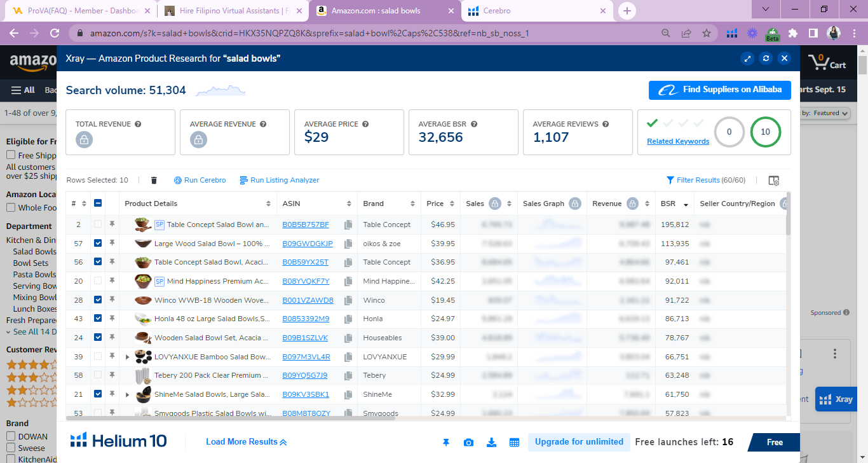
Task: Click the browser address bar URL
Action: pos(309,33)
